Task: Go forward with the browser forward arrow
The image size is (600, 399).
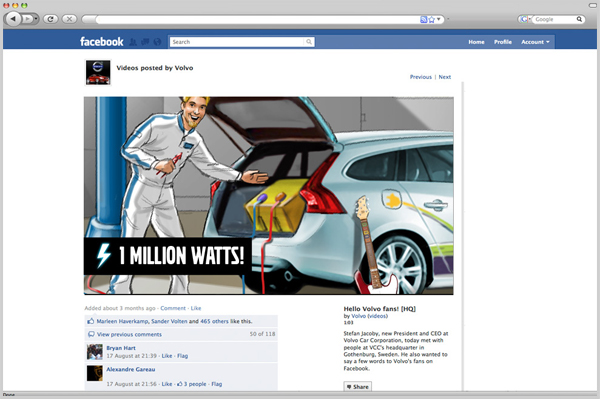Action: pos(27,18)
